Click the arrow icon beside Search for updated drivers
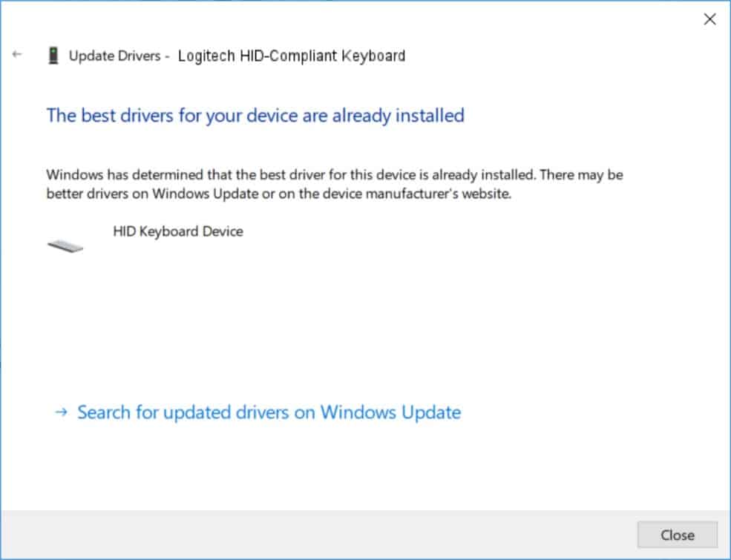The height and width of the screenshot is (560, 731). [62, 412]
